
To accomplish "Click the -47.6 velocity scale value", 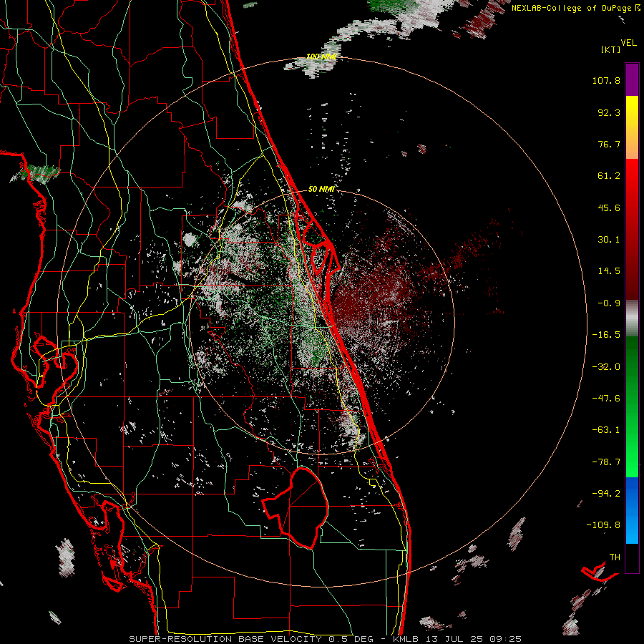I will pyautogui.click(x=606, y=399).
